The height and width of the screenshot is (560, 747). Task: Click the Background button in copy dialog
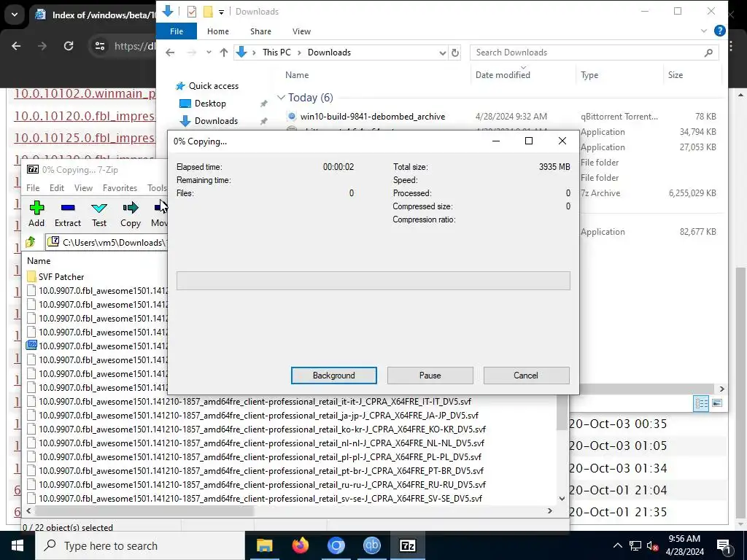[333, 376]
